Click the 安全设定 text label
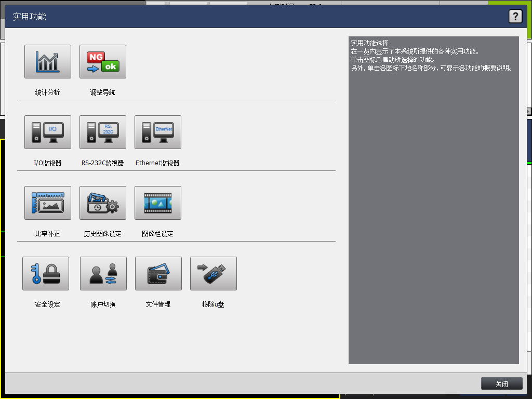532x399 pixels. (48, 304)
